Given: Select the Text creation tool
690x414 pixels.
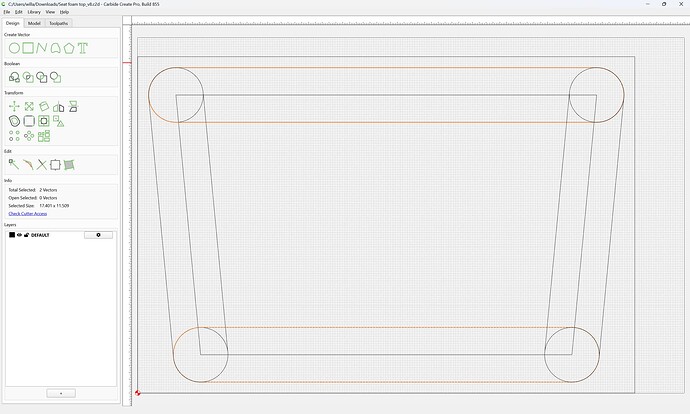Looking at the screenshot, I should [x=83, y=48].
